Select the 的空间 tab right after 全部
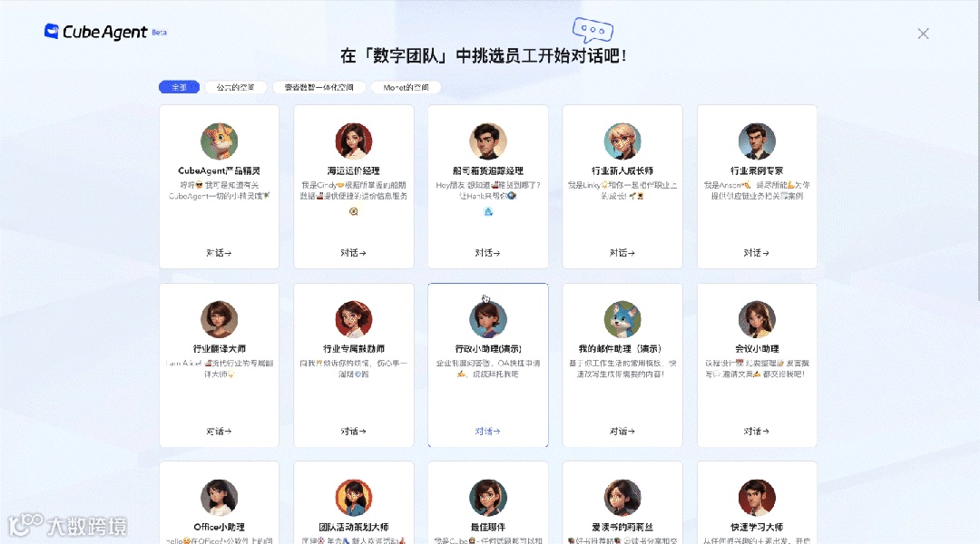 (236, 87)
